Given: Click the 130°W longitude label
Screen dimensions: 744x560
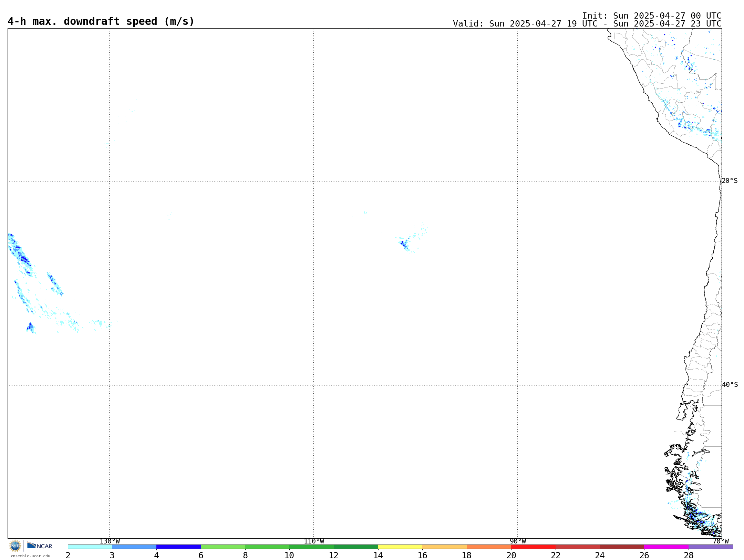Looking at the screenshot, I should point(110,541).
